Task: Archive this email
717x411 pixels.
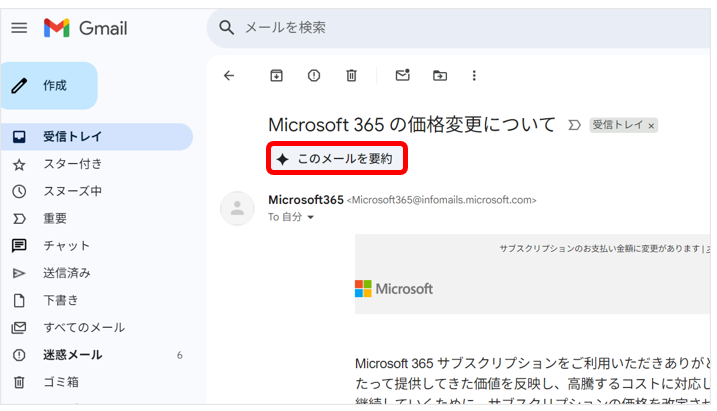Action: [276, 75]
